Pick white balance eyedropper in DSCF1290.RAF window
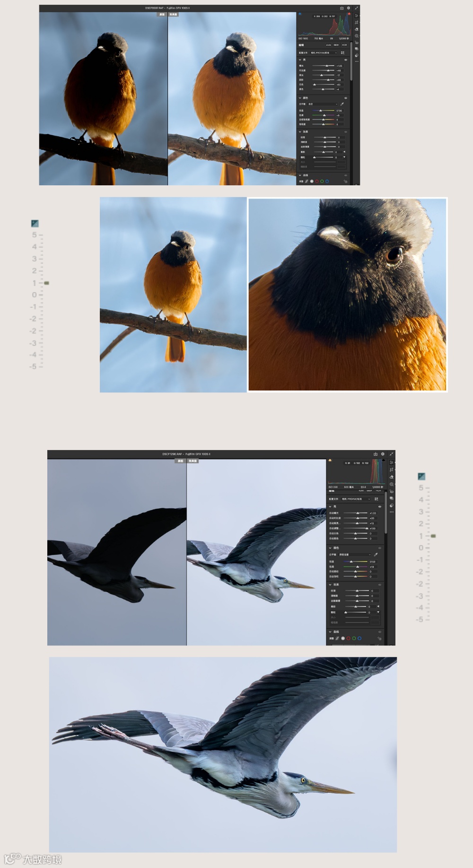 (x=376, y=555)
